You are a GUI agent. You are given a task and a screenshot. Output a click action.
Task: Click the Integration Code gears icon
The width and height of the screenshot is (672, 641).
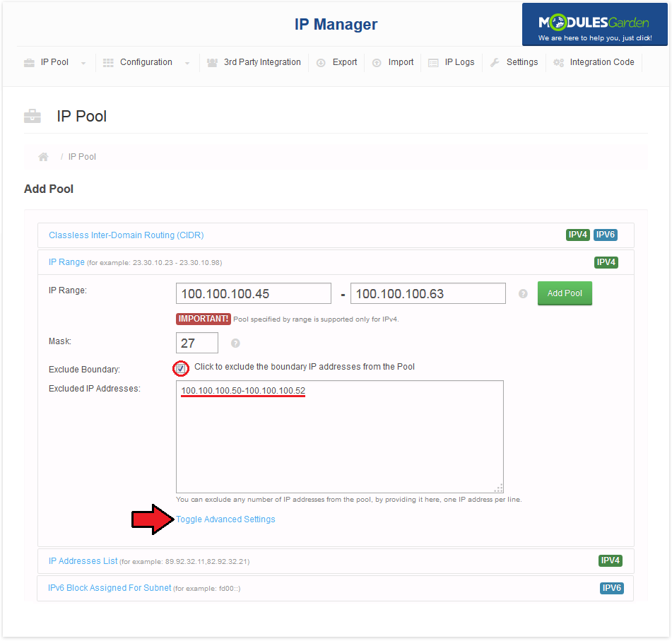click(x=558, y=63)
